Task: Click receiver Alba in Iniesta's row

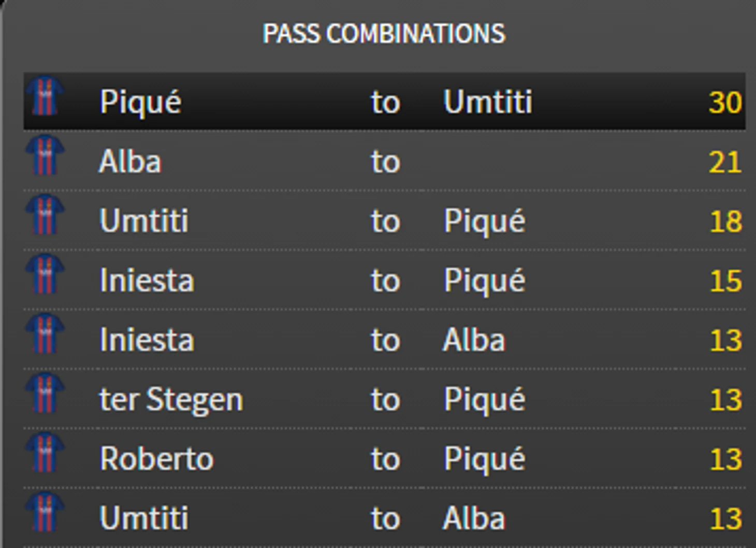Action: point(474,341)
